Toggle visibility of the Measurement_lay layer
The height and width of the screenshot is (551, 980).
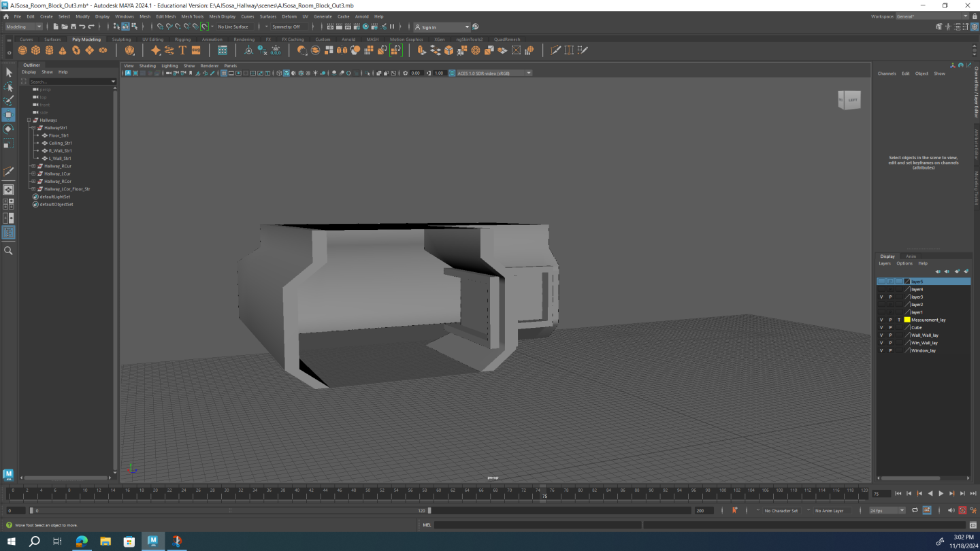(881, 320)
